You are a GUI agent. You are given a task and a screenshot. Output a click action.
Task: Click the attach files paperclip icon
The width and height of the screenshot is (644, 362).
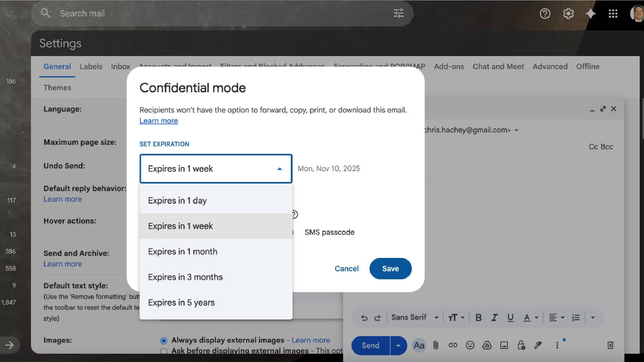click(x=436, y=345)
